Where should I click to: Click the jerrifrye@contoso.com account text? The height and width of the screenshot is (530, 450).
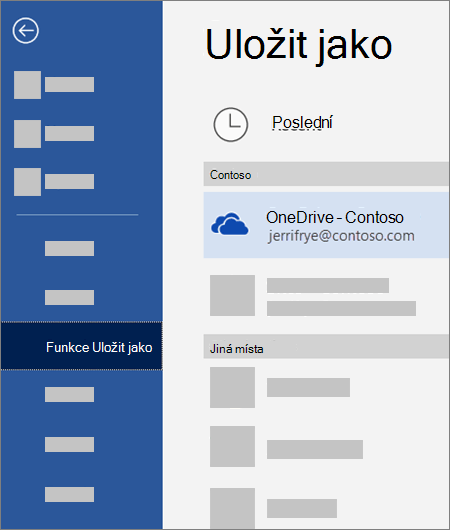341,236
